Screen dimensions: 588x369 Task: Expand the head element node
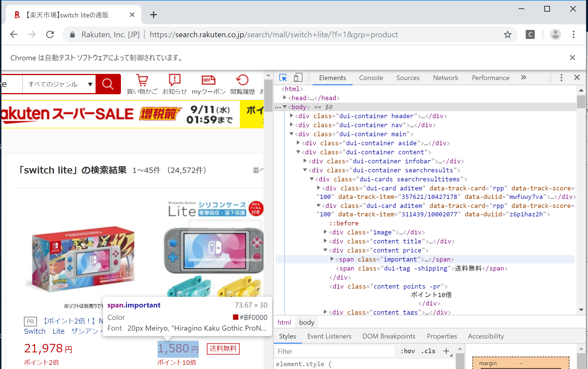click(285, 98)
